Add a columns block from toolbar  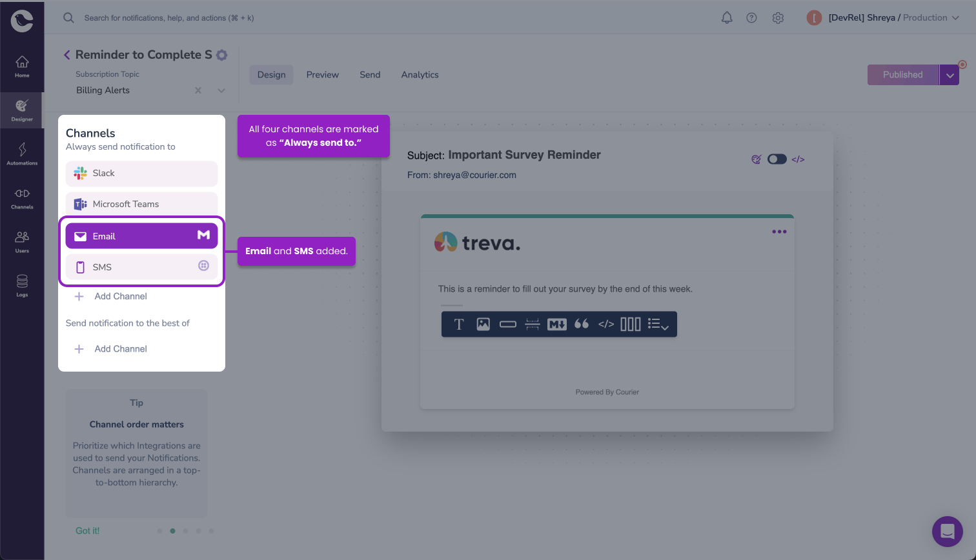pyautogui.click(x=630, y=325)
